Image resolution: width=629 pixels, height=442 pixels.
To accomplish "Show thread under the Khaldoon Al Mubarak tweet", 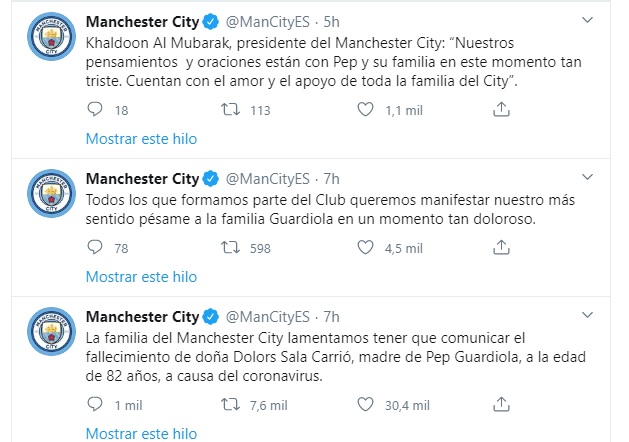I will click(141, 139).
